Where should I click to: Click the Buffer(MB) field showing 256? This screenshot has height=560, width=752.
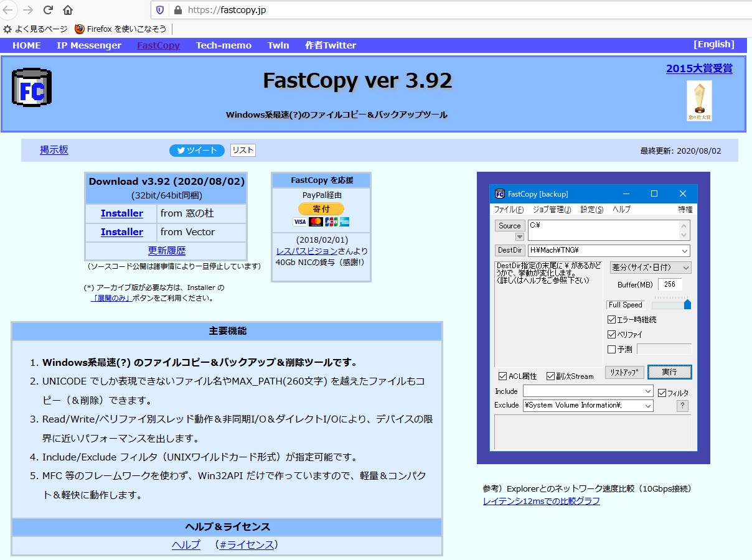coord(670,284)
